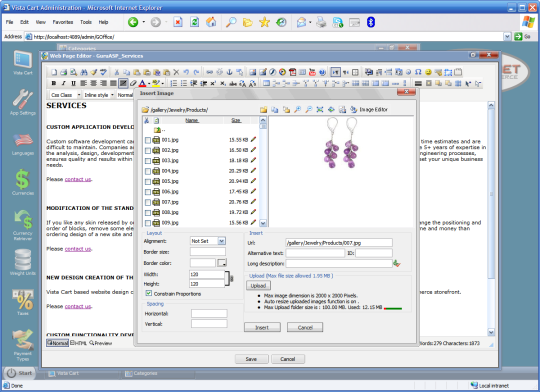Click the best fit icon above preview
The image size is (540, 392).
tap(320, 110)
